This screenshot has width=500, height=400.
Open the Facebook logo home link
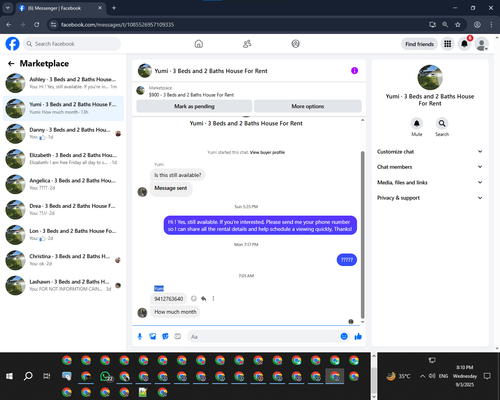click(x=12, y=44)
